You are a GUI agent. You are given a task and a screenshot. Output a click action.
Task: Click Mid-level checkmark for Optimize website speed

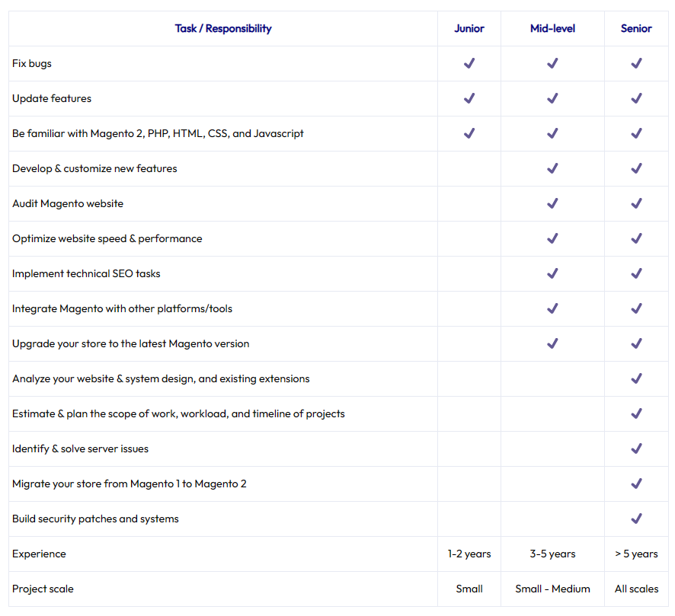[552, 239]
